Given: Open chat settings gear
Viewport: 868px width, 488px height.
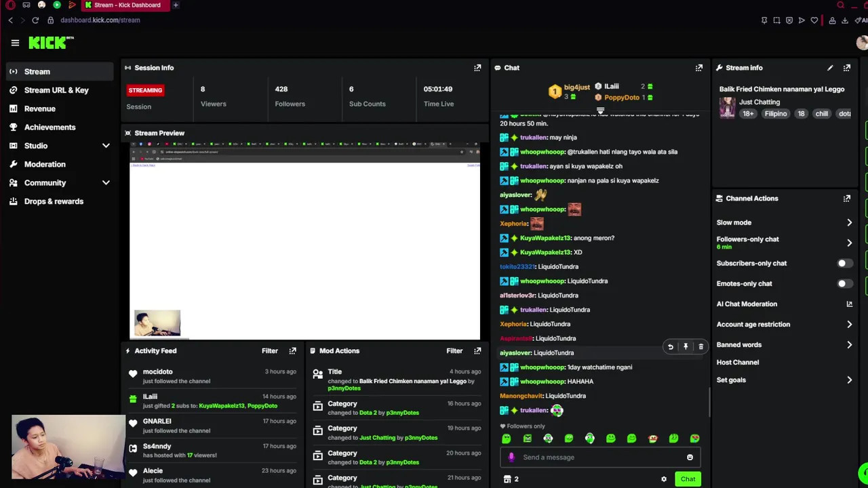Looking at the screenshot, I should (664, 479).
